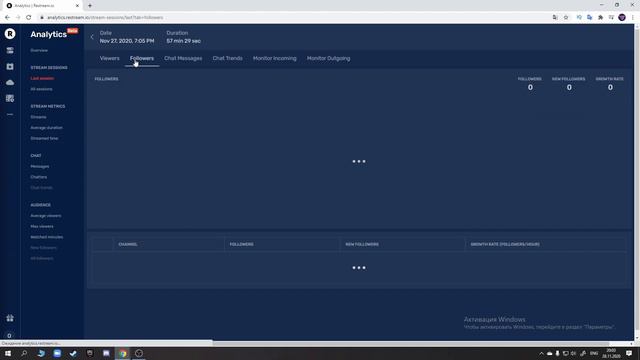The width and height of the screenshot is (640, 360).
Task: Open the more options dots in sidebar
Action: [10, 114]
